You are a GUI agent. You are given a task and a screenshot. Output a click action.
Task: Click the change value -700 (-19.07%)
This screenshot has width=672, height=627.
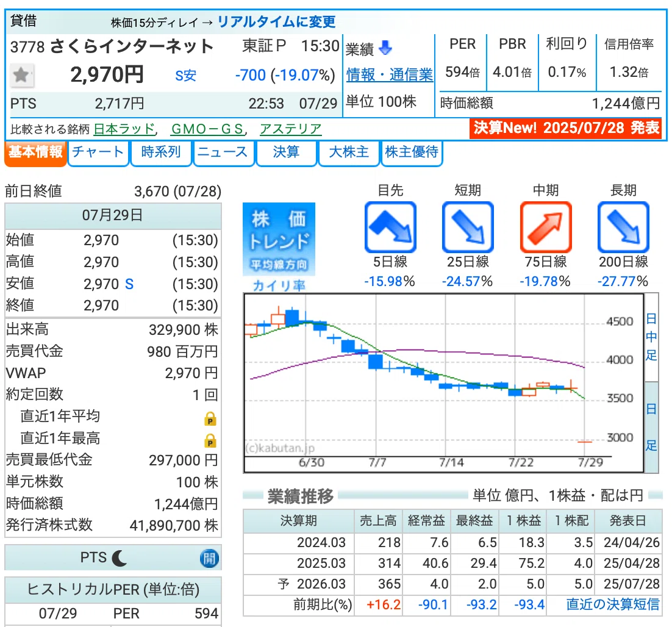pyautogui.click(x=285, y=76)
